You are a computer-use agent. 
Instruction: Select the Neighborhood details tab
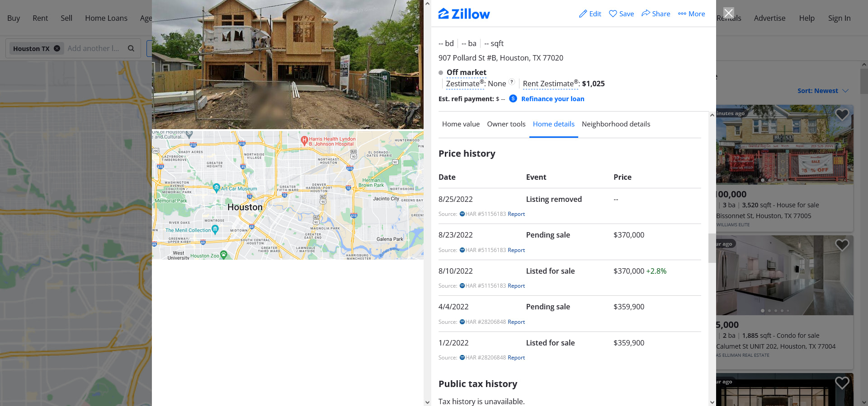pos(616,124)
